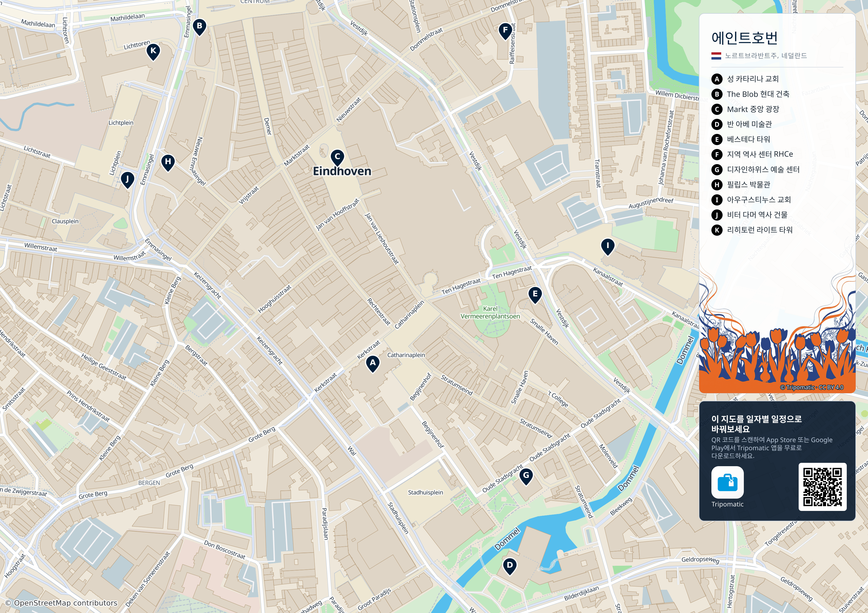This screenshot has width=868, height=613.
Task: Click '노르트브라반트주, 네덜란드' subtitle
Action: pyautogui.click(x=766, y=56)
